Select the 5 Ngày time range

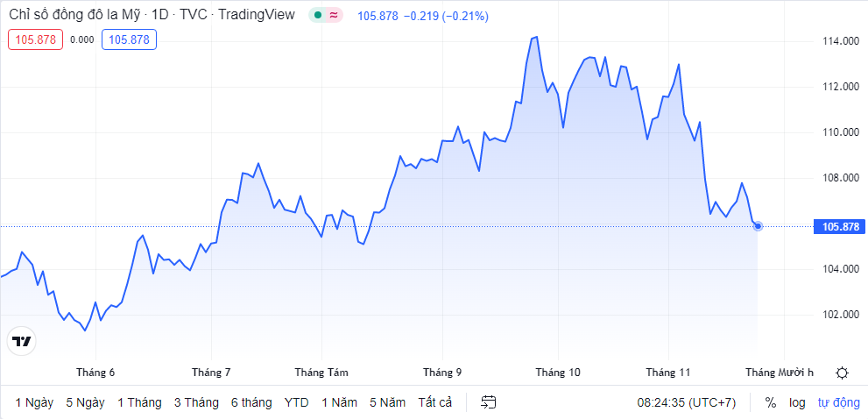[x=85, y=402]
